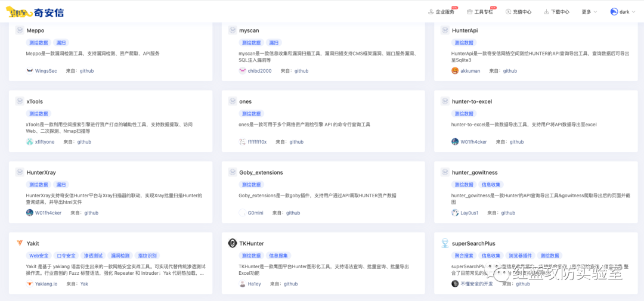Click the 奇安信 logo in header

pos(35,13)
